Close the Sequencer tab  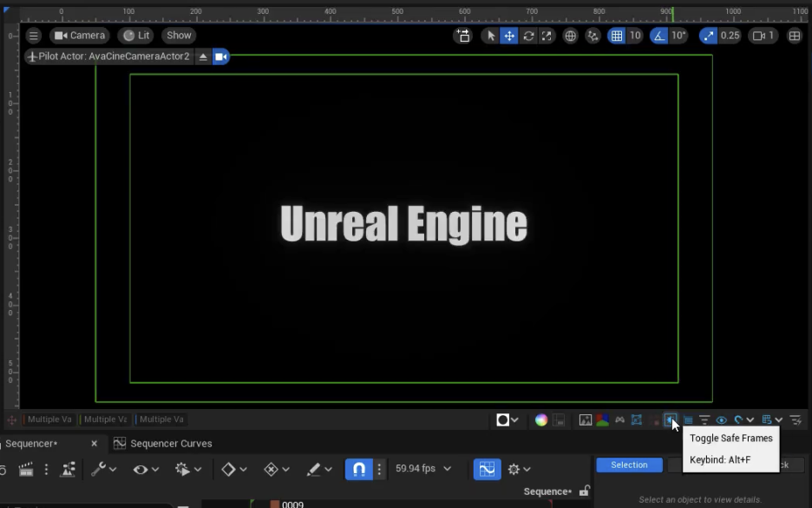coord(94,444)
